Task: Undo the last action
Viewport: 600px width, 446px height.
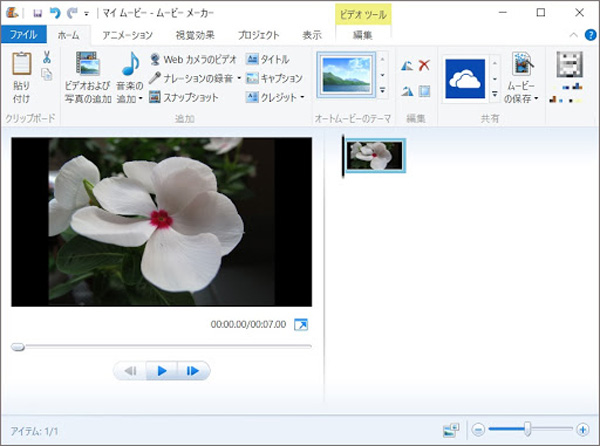Action: (x=55, y=13)
